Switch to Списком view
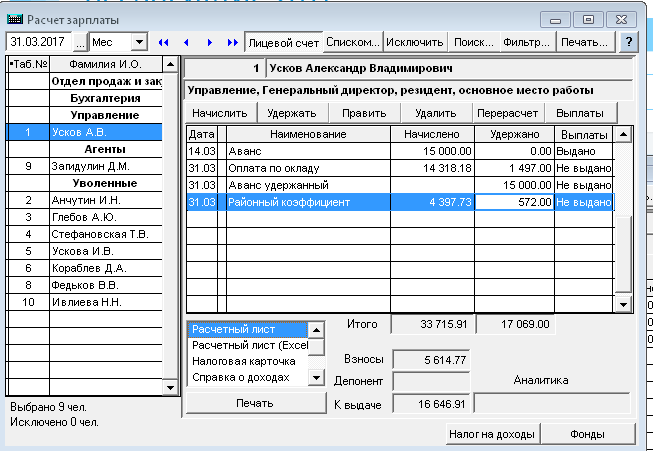The width and height of the screenshot is (653, 451). (x=353, y=43)
